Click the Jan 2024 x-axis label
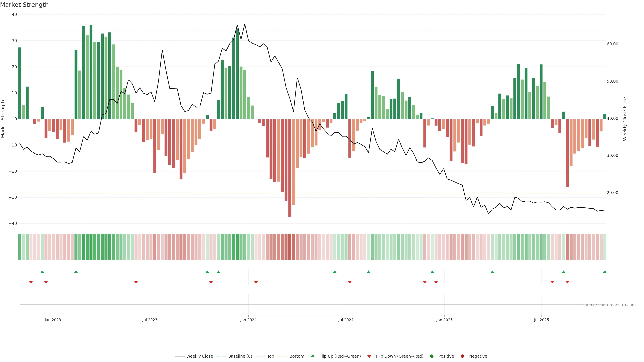Screen dimensions: 644x362 (248, 320)
